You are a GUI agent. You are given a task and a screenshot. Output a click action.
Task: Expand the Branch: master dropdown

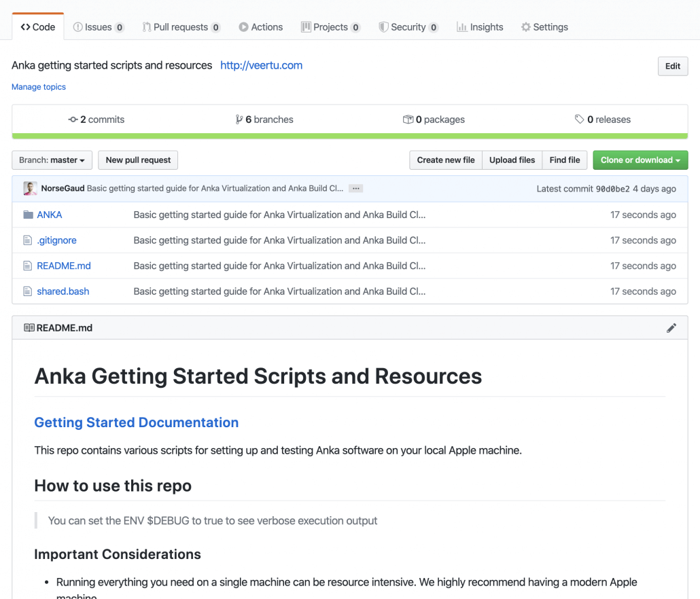tap(52, 160)
